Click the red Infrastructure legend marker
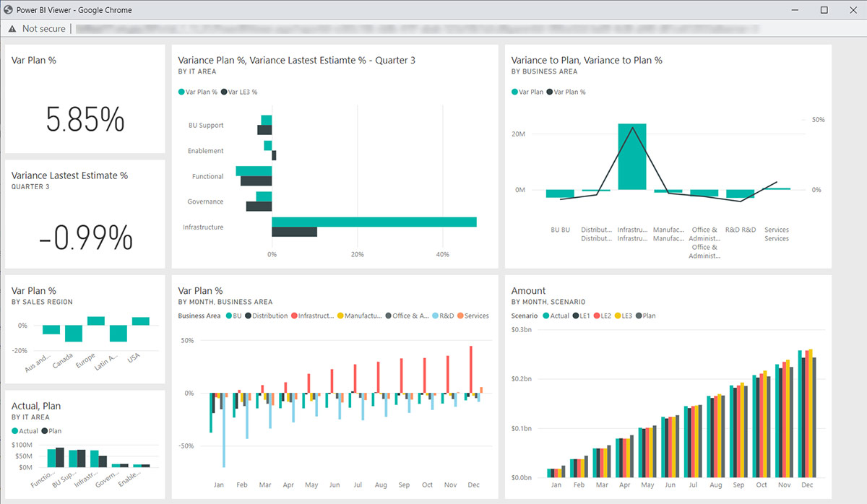Screen dimensions: 867x504 [x=295, y=316]
